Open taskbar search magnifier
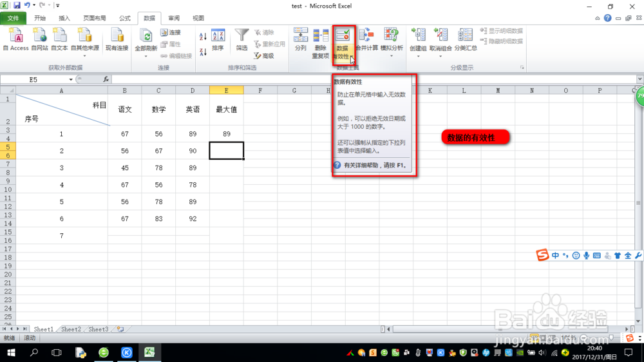644x362 pixels. coord(34,352)
